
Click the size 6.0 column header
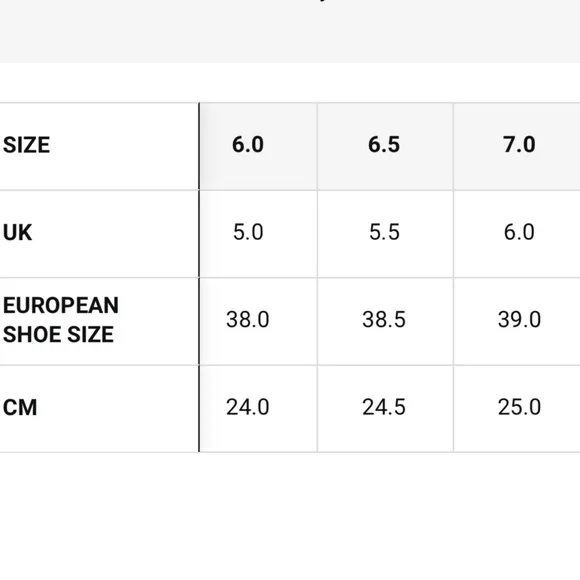click(258, 146)
